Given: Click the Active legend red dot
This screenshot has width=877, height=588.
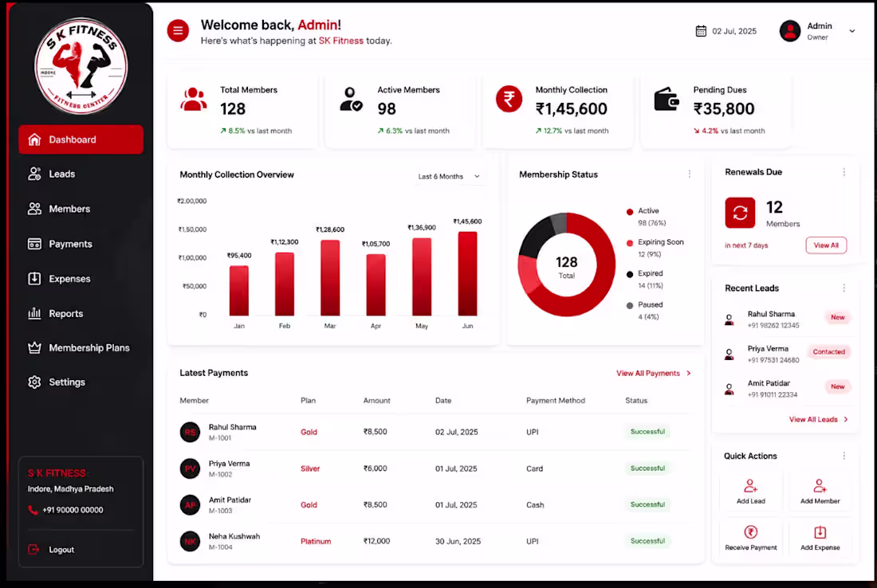Looking at the screenshot, I should [x=630, y=212].
